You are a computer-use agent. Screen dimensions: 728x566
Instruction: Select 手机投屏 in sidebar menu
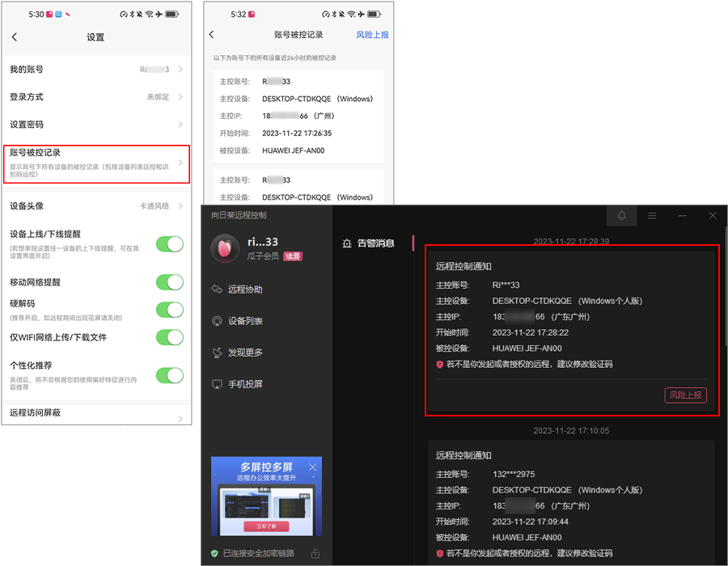(x=245, y=384)
